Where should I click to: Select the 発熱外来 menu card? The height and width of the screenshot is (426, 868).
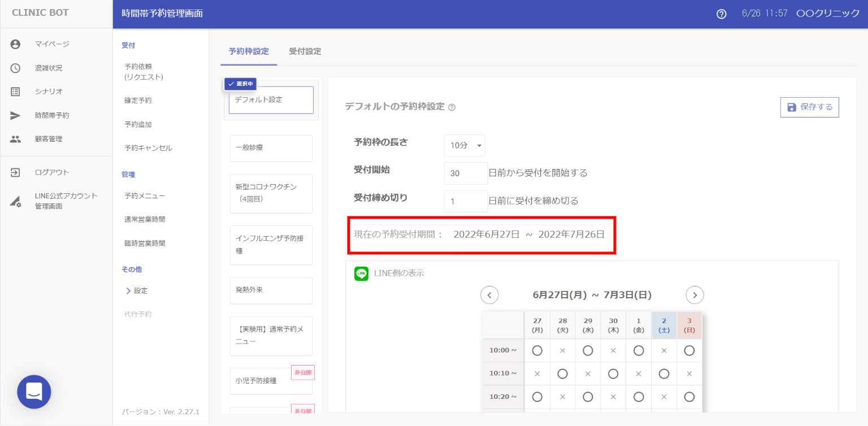pos(271,290)
